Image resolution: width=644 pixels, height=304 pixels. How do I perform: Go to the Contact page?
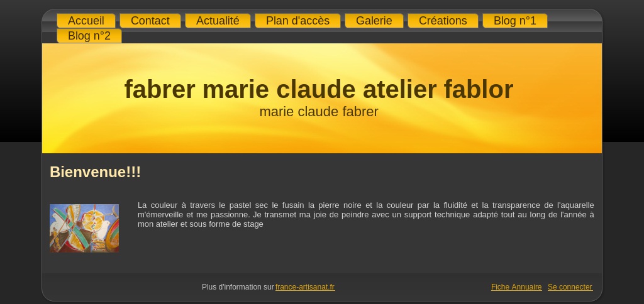150,21
